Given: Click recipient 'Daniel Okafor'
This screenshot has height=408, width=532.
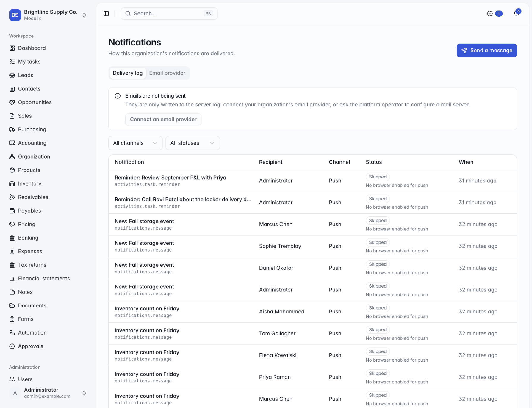Looking at the screenshot, I should click(276, 268).
